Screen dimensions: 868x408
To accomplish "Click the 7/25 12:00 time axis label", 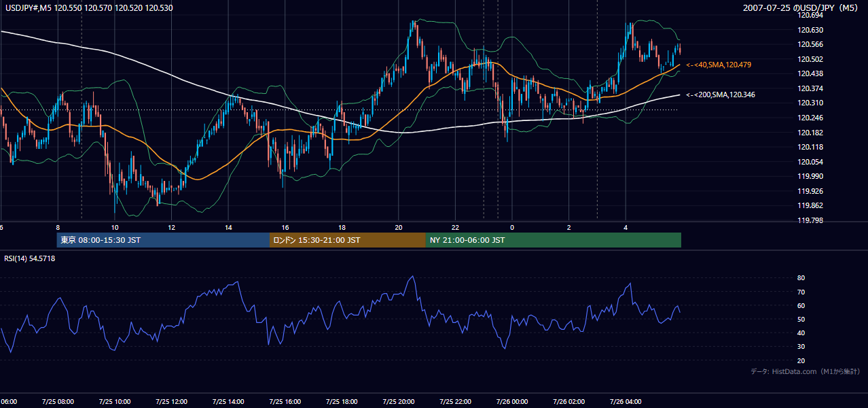I will (x=171, y=401).
